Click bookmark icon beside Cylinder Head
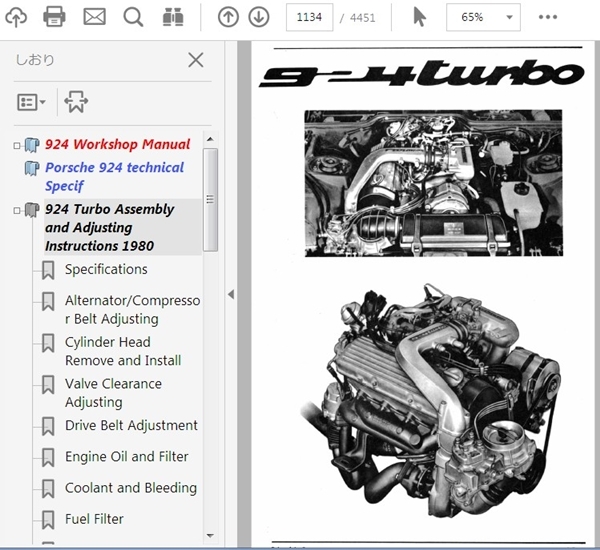The width and height of the screenshot is (600, 550). pyautogui.click(x=48, y=343)
